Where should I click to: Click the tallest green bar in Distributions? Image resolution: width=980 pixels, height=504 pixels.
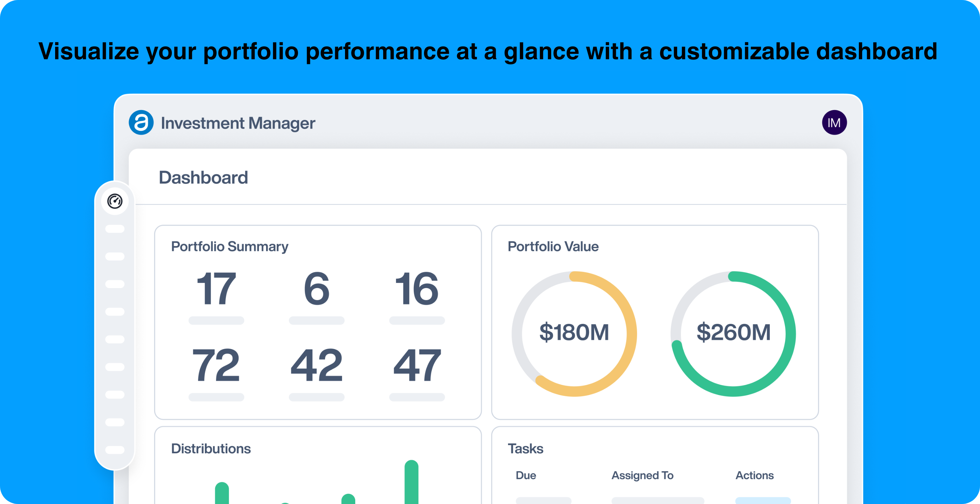[411, 483]
